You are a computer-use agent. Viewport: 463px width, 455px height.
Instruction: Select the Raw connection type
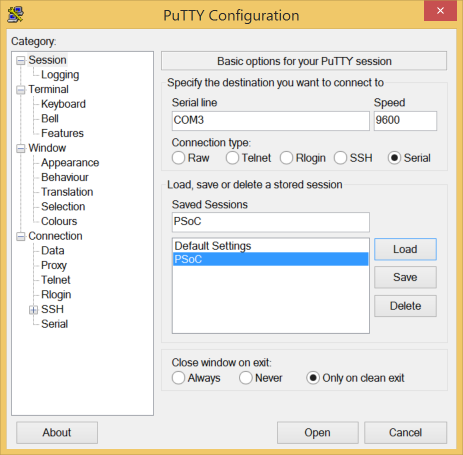tap(178, 158)
